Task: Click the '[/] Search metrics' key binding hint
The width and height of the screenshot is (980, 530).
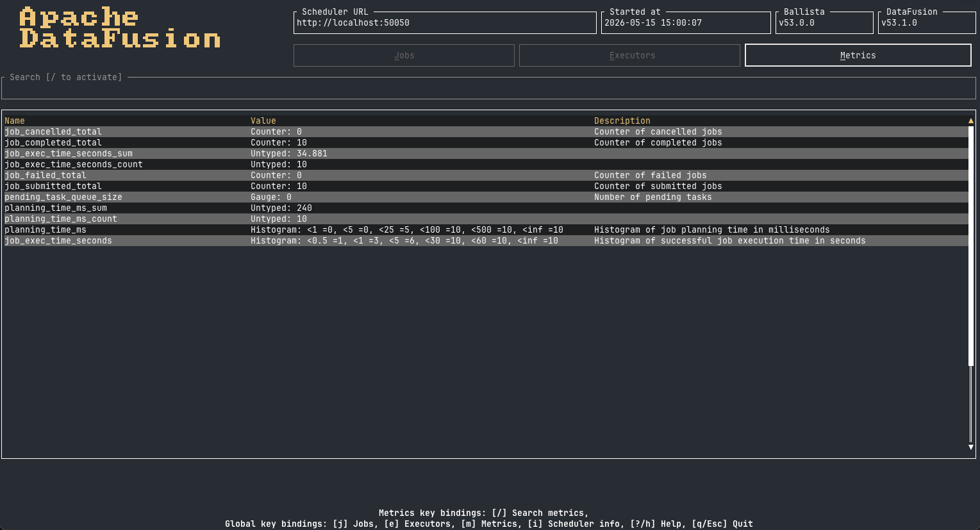Action: (x=538, y=513)
